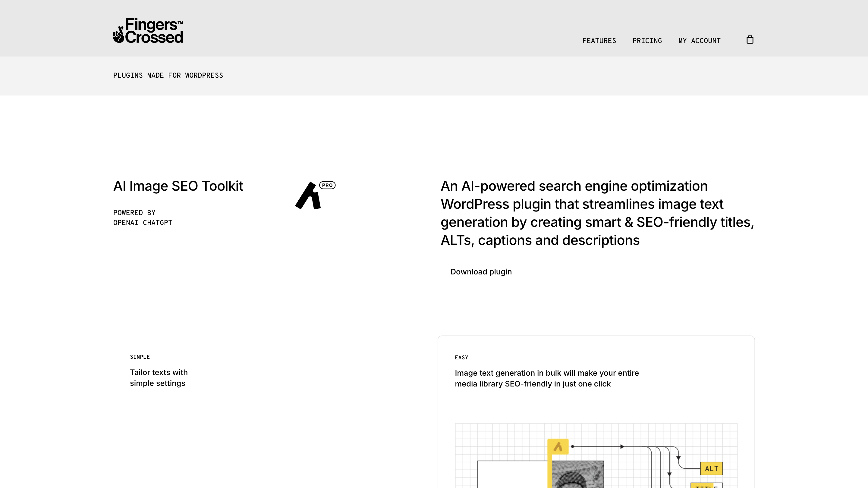Click the POWERED BY OPENAI CHATGPT label

point(143,217)
